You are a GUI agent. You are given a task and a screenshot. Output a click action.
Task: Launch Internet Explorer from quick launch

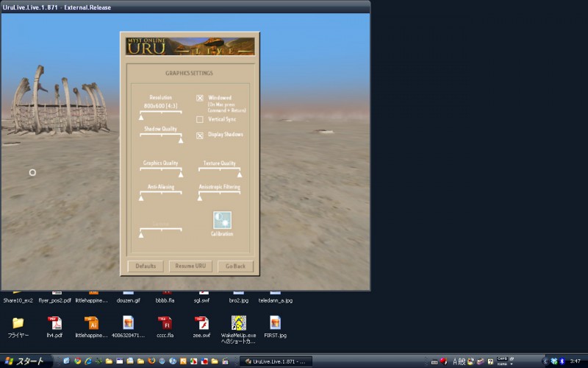tap(88, 361)
